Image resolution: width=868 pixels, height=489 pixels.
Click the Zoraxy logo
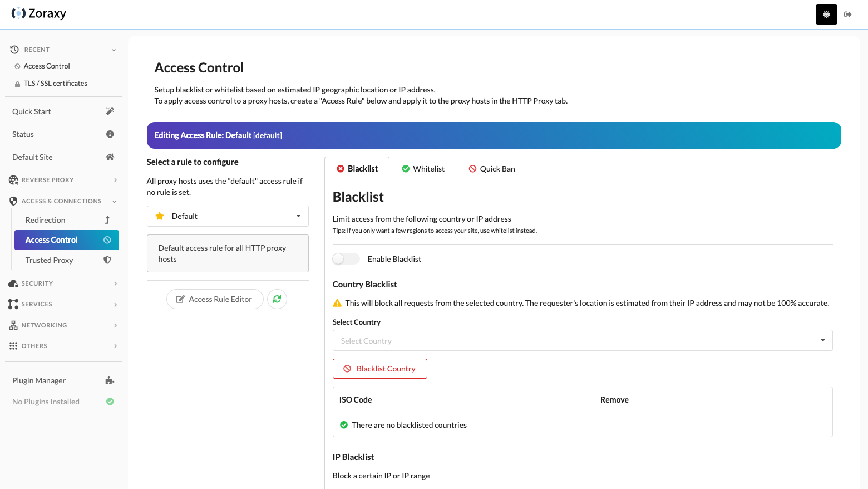[39, 13]
